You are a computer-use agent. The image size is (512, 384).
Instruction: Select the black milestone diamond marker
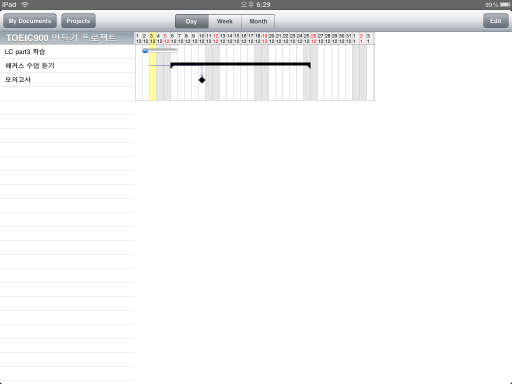pyautogui.click(x=202, y=80)
